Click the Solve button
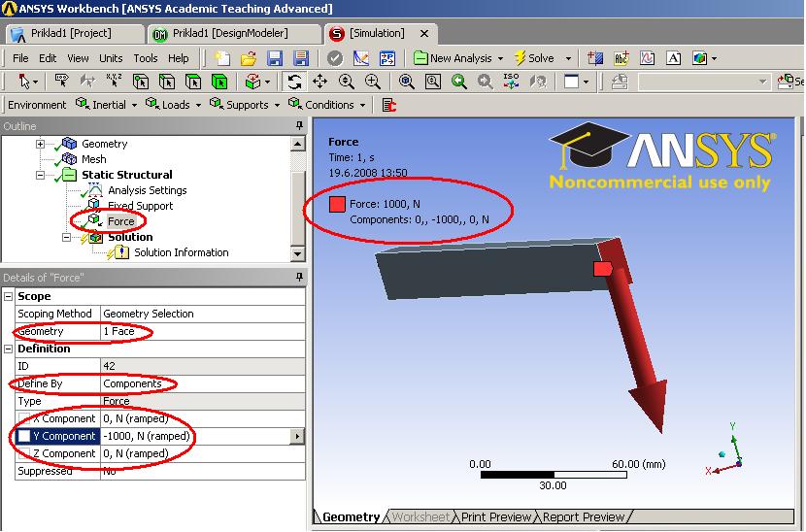This screenshot has height=532, width=806. tap(534, 58)
